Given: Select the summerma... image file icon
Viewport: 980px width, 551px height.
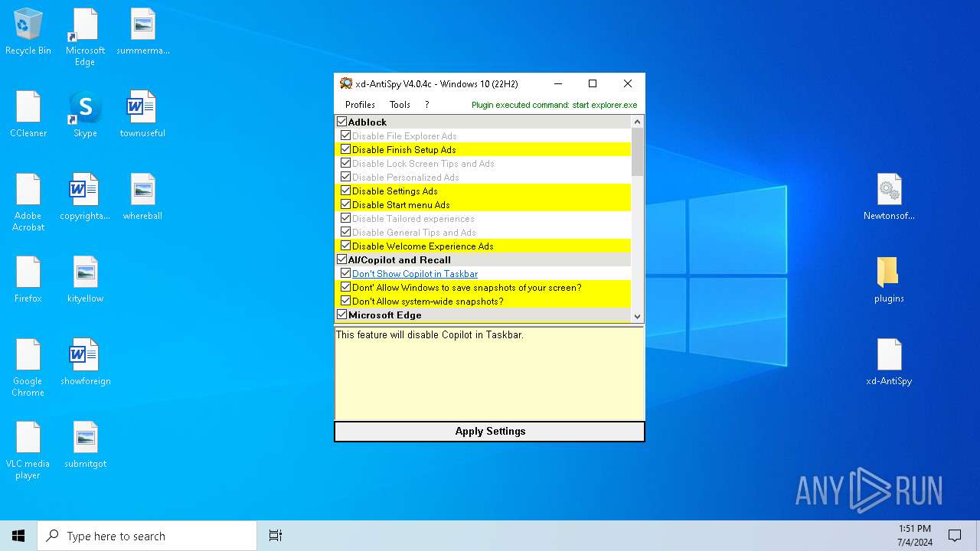Looking at the screenshot, I should point(143,32).
